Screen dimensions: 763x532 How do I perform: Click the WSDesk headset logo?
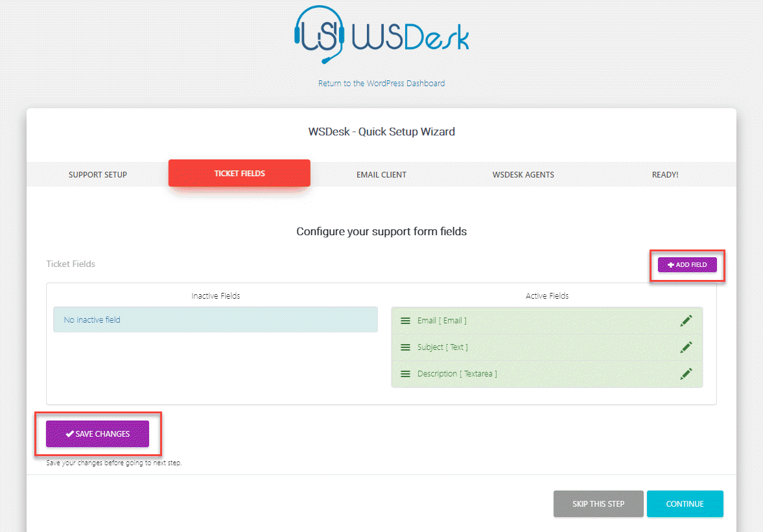pyautogui.click(x=381, y=34)
